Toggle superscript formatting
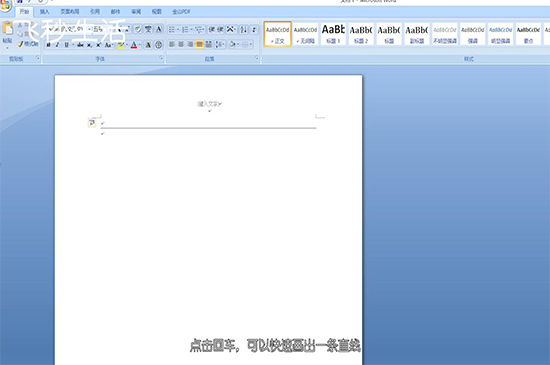550x365 pixels. point(99,45)
